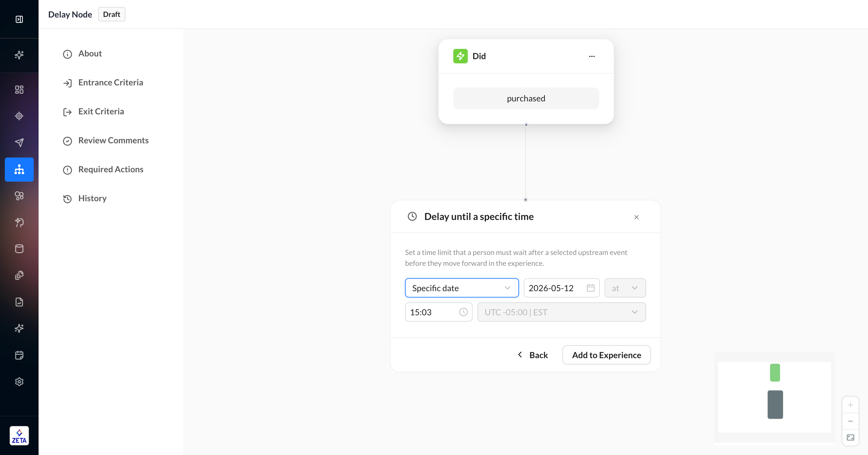Zoom in with the plus canvas control
The image size is (868, 455).
851,405
